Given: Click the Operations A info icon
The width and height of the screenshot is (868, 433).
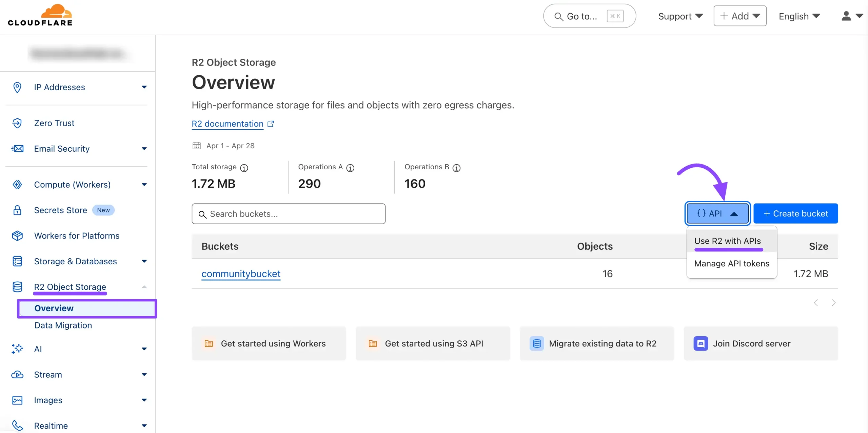Looking at the screenshot, I should coord(350,168).
